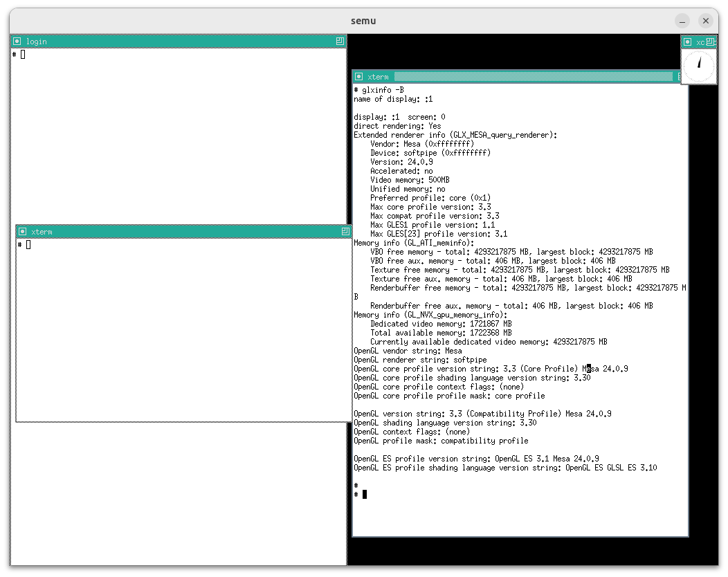The image size is (728, 577).
Task: Click the login window title text
Action: [x=37, y=42]
